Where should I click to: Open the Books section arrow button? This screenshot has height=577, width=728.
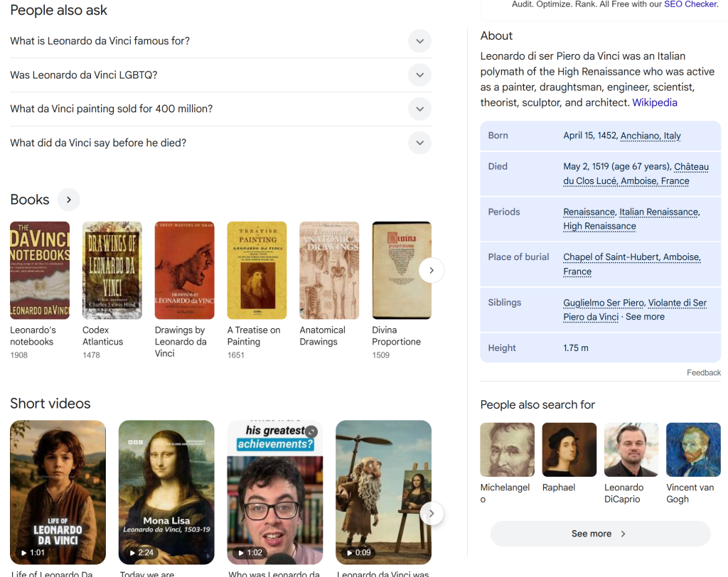[69, 200]
